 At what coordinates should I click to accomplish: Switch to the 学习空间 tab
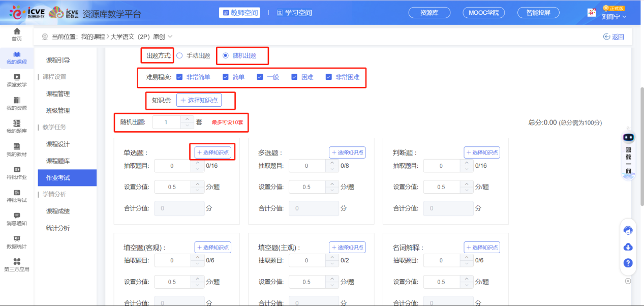tap(294, 13)
